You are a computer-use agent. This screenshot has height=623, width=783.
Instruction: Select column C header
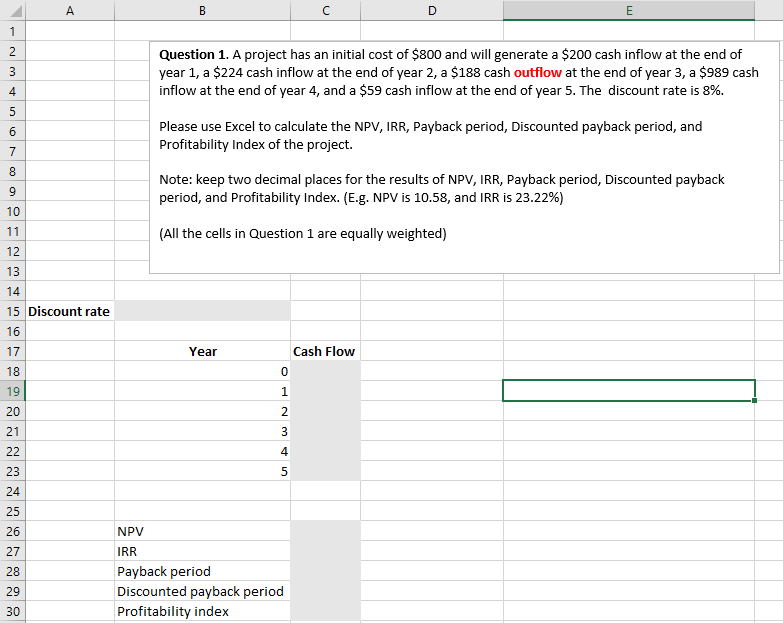pos(326,10)
